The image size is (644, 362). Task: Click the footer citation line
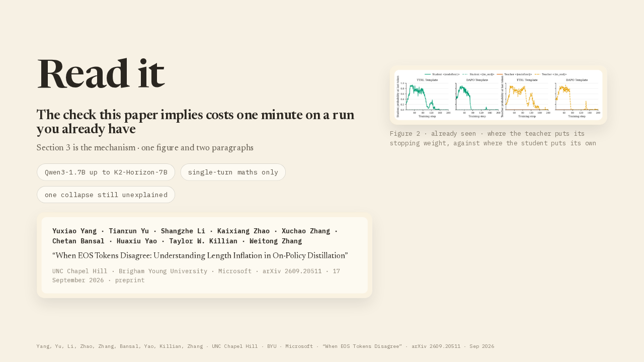click(x=265, y=346)
